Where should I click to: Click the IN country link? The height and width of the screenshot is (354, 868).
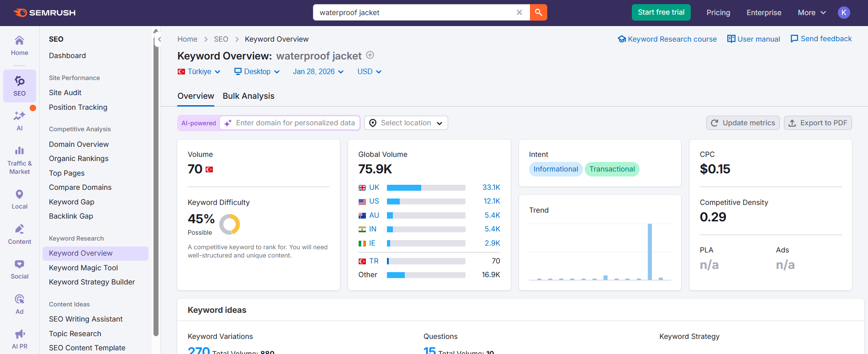[373, 229]
